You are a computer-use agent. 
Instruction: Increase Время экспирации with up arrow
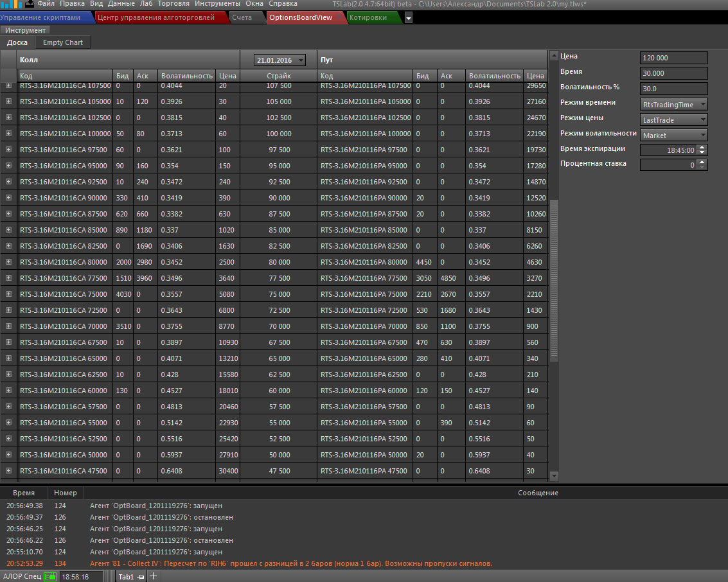click(x=702, y=147)
